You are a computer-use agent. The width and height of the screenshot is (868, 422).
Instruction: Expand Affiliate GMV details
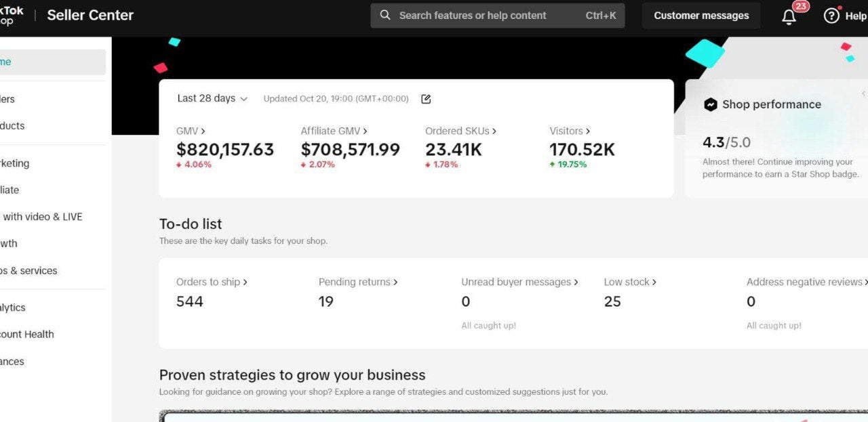(x=334, y=131)
